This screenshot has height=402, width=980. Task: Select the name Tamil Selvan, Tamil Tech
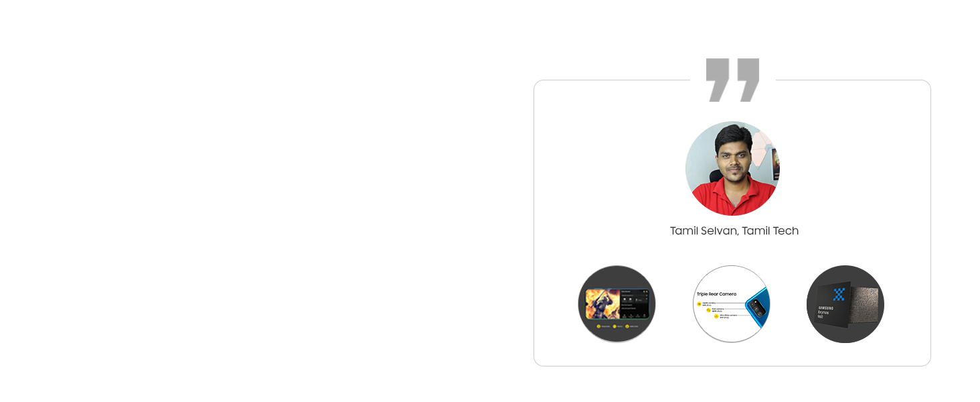tap(734, 230)
